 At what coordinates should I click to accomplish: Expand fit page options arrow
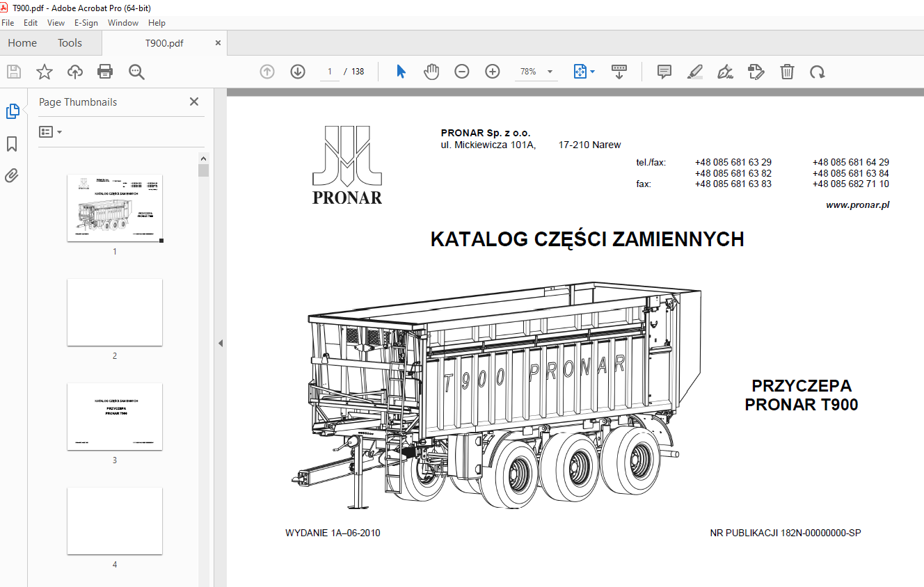[x=593, y=72]
